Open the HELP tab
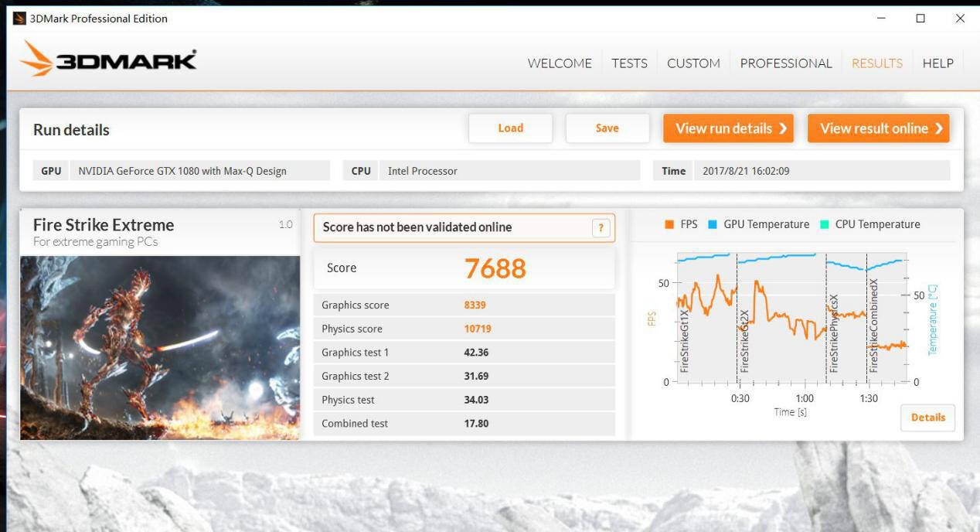 [x=937, y=63]
